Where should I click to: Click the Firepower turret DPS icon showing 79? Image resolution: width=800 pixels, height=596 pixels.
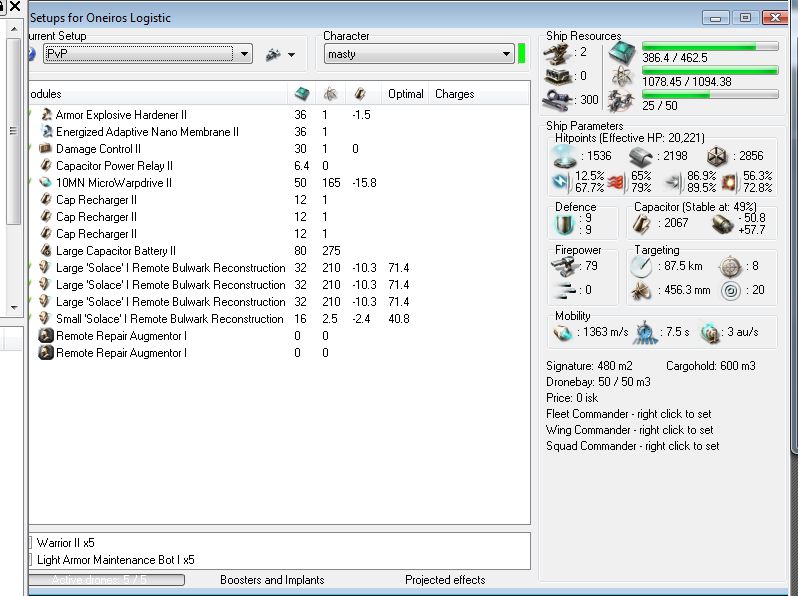(564, 266)
